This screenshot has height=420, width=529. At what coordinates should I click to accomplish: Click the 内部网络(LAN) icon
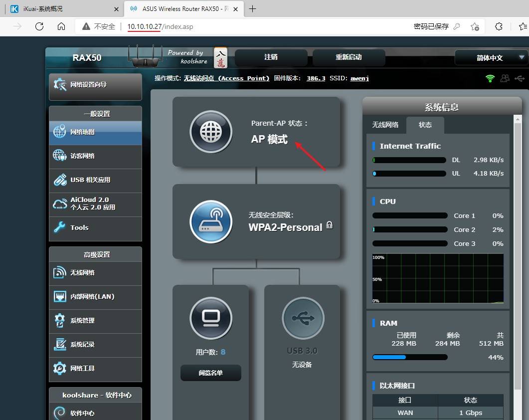[x=59, y=297]
